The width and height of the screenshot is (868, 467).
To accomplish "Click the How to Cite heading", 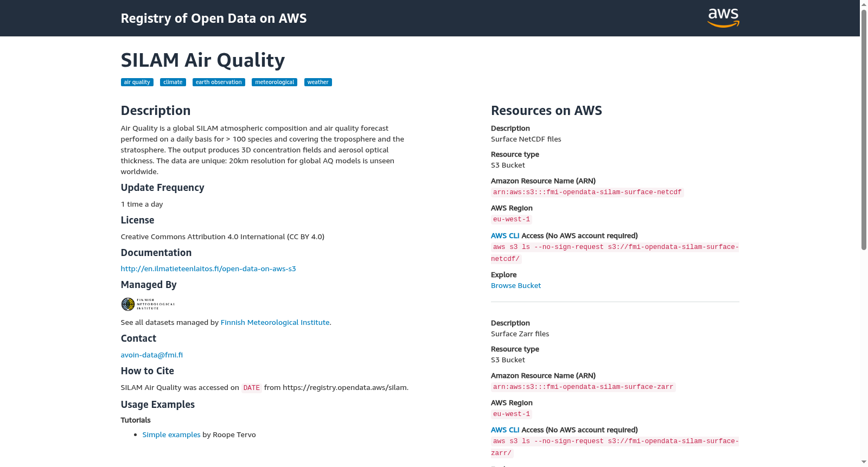I will (x=148, y=371).
